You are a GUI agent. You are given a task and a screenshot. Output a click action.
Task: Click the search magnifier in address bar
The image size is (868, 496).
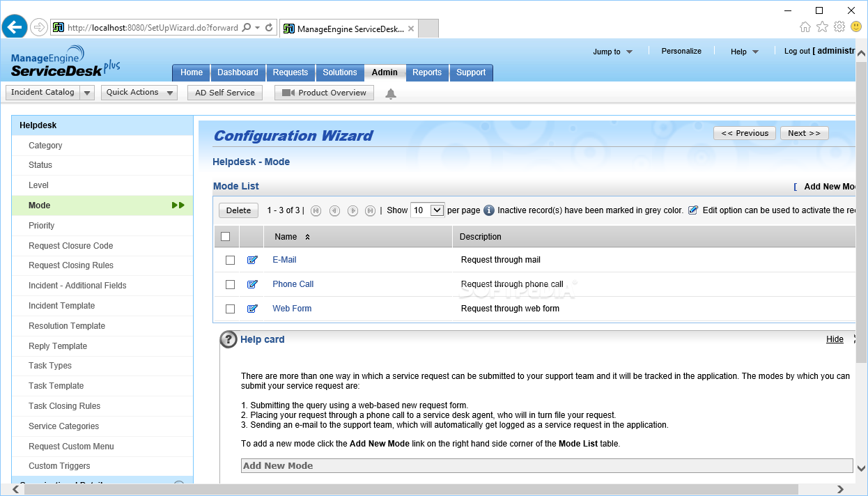(x=245, y=28)
